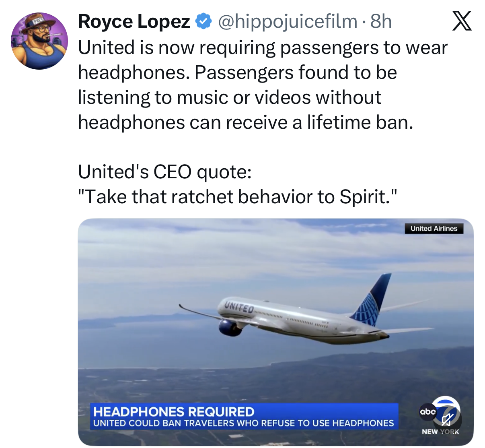This screenshot has height=448, width=485.
Task: Click the NEW YORK text under logo
Action: [440, 431]
